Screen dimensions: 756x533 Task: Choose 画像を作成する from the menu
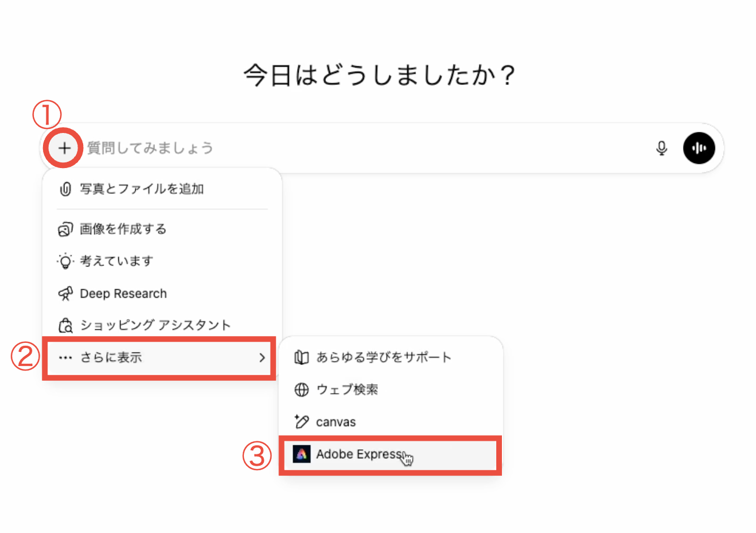coord(123,229)
